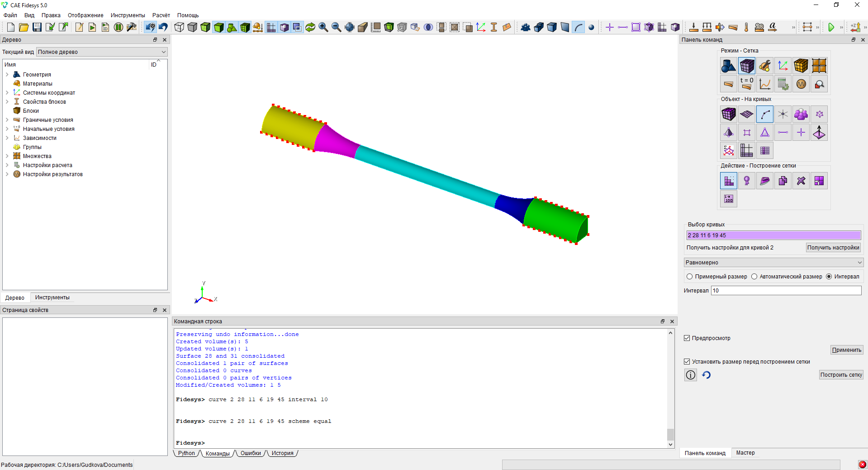Image resolution: width=868 pixels, height=470 pixels.
Task: Click the blue reset arrow button
Action: [x=707, y=375]
